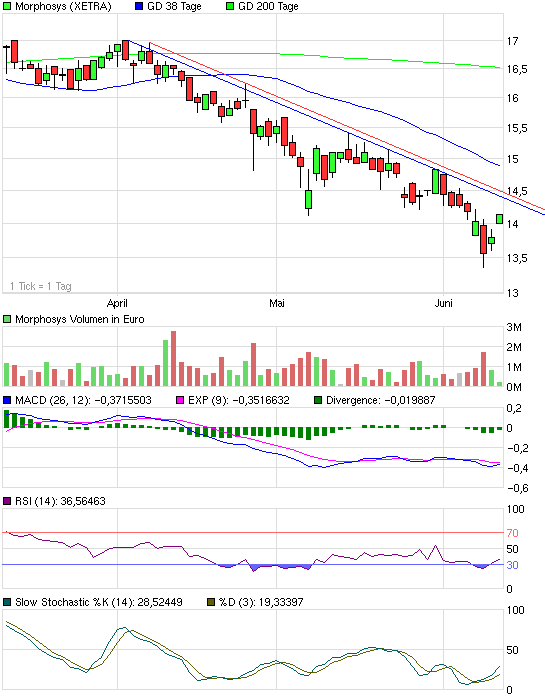Click the magenta EXP (9) legend swatch
This screenshot has height=698, width=545.
coord(180,400)
